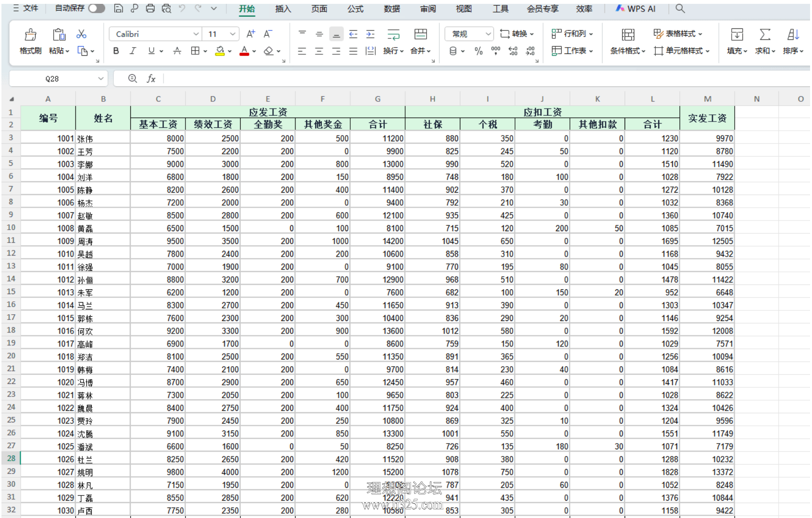Apply the red font color swatch

tap(244, 51)
